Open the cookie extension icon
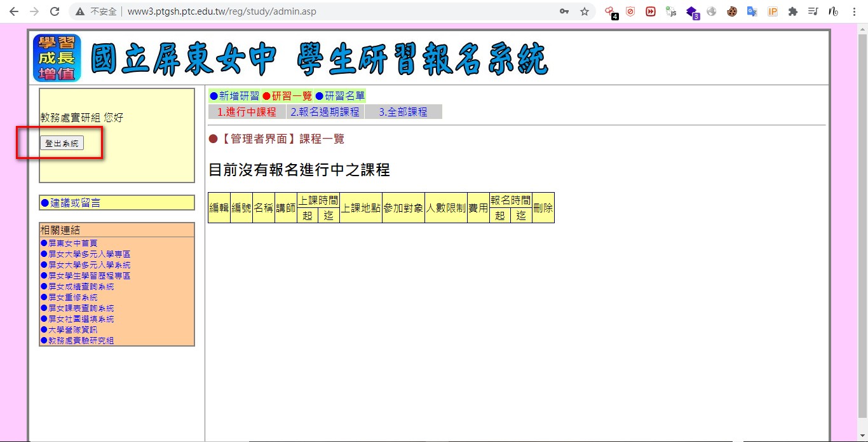This screenshot has width=868, height=442. tap(732, 11)
